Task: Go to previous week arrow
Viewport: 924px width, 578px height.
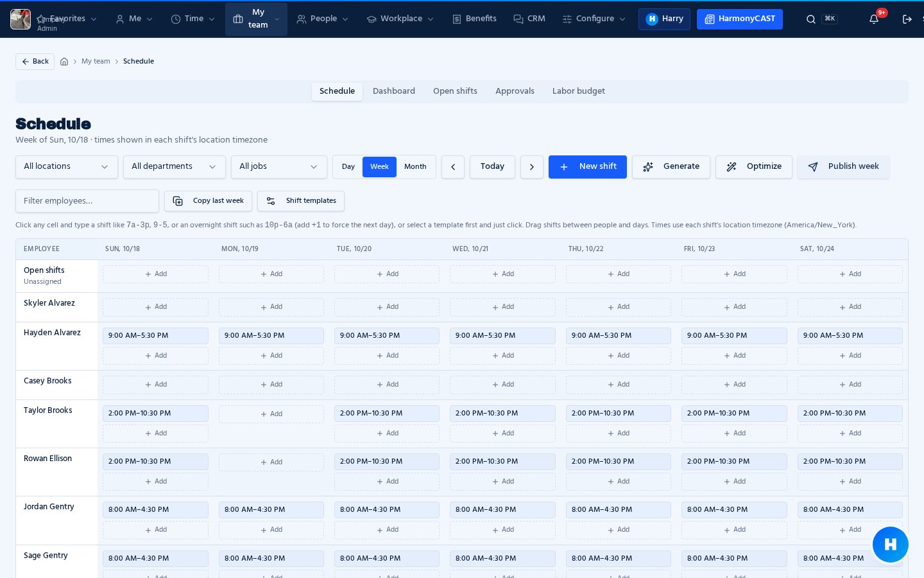Action: pyautogui.click(x=453, y=167)
